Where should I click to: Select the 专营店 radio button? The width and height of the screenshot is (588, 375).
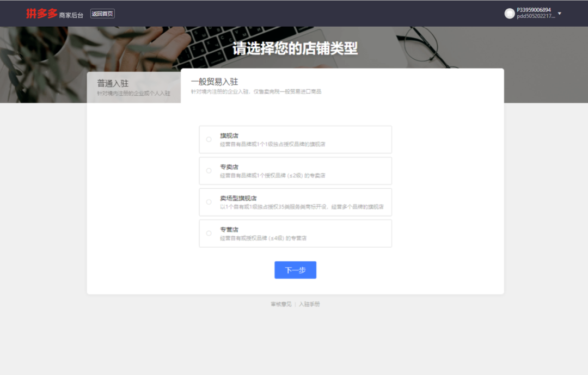point(208,233)
